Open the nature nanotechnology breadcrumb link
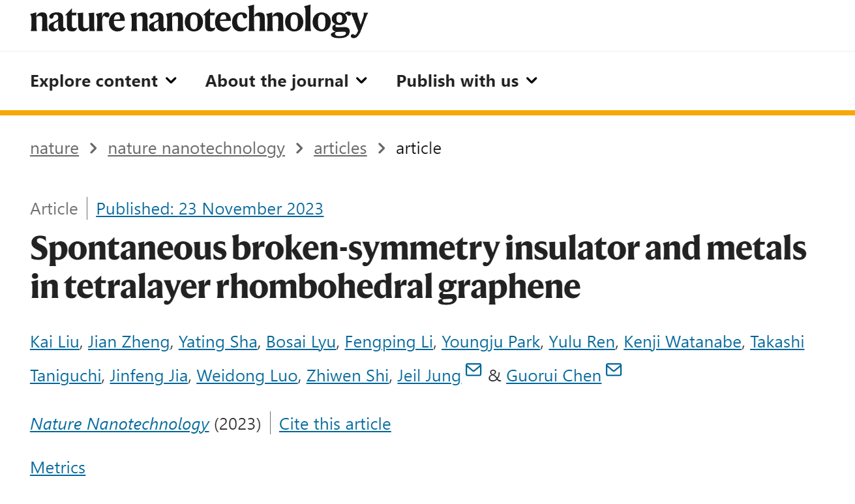The height and width of the screenshot is (504, 855). point(196,149)
